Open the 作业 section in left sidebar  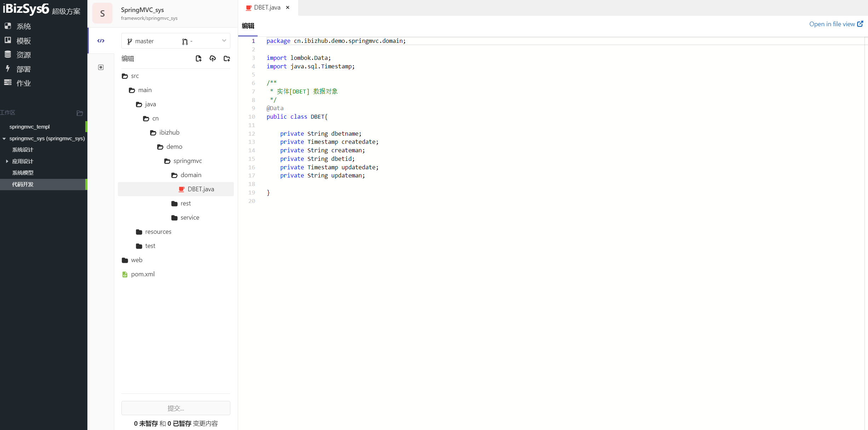point(18,83)
